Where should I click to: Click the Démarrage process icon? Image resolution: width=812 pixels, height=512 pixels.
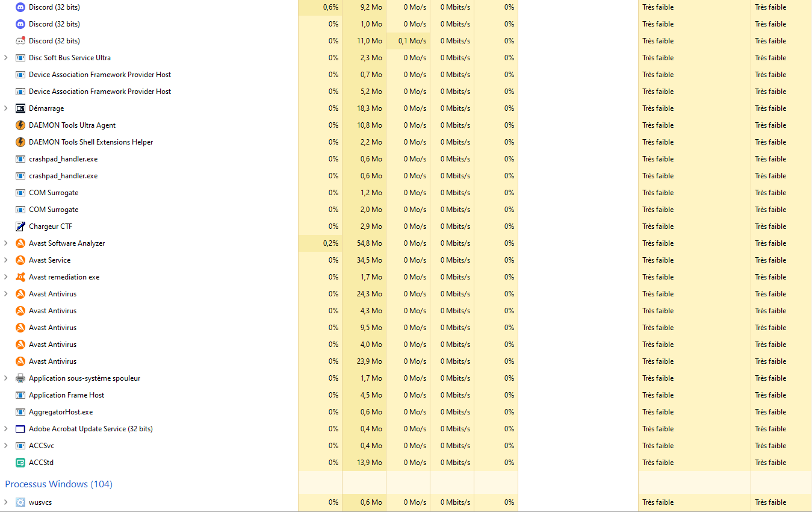[20, 108]
